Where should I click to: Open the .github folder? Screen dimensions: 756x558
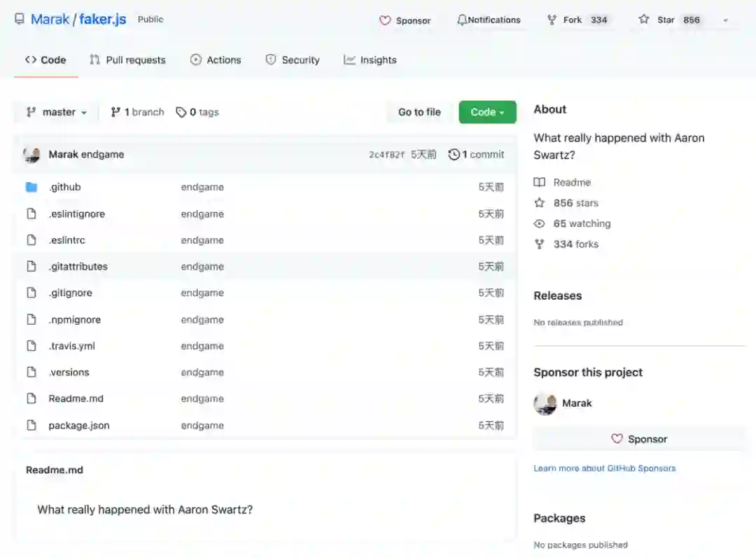coord(64,187)
